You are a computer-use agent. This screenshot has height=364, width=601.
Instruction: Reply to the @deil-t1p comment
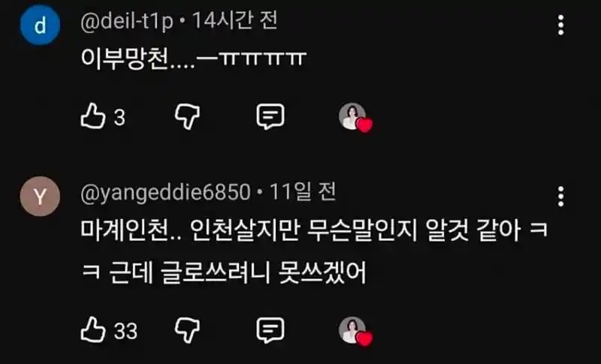pos(270,116)
